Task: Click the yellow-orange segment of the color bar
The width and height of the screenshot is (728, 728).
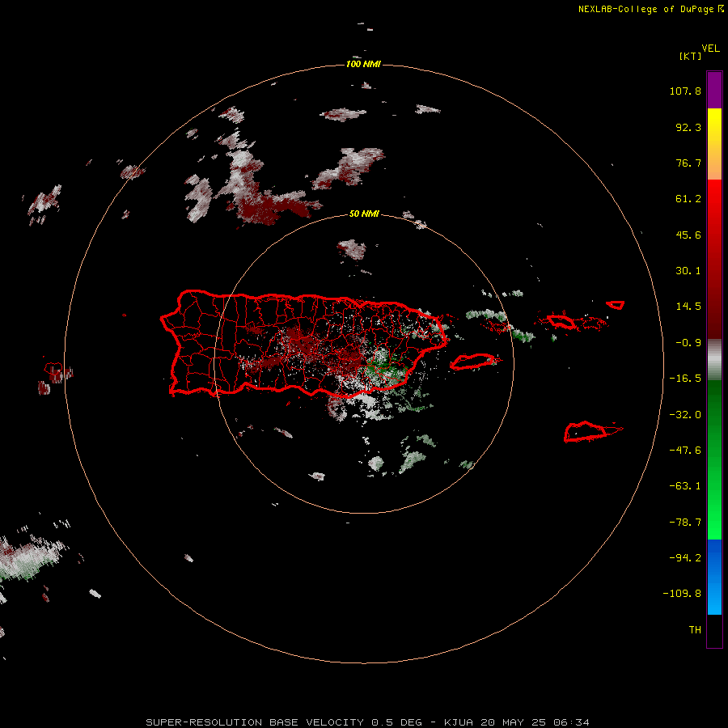Action: click(714, 144)
